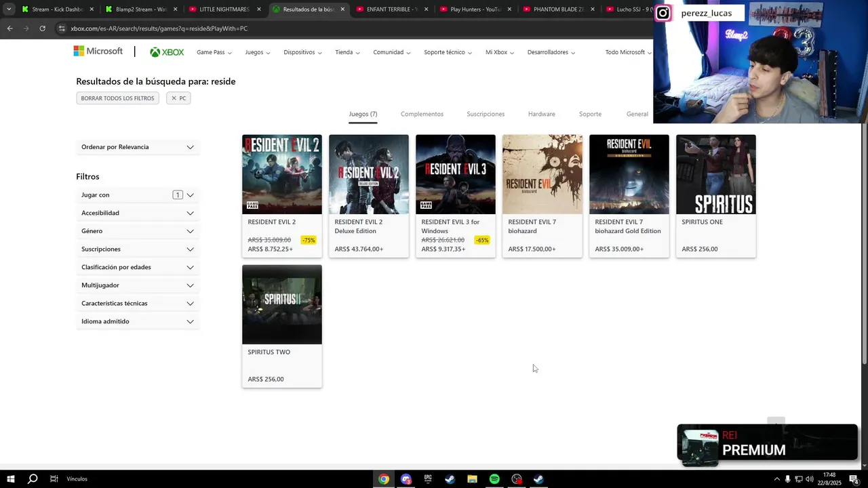Click the page vertical scrollbar

[865, 244]
